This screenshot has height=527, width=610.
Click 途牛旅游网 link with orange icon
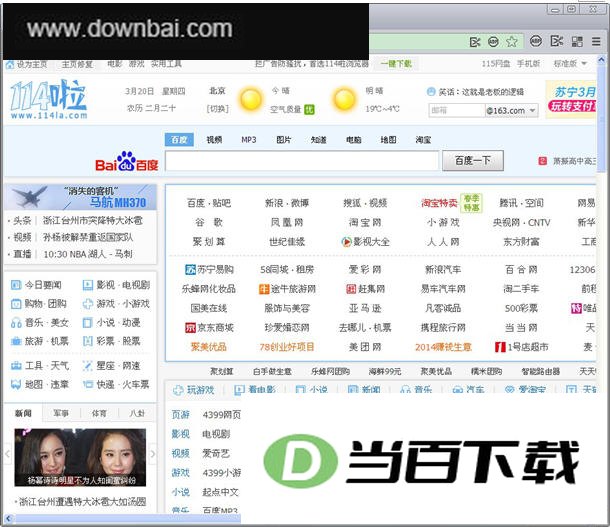(287, 289)
